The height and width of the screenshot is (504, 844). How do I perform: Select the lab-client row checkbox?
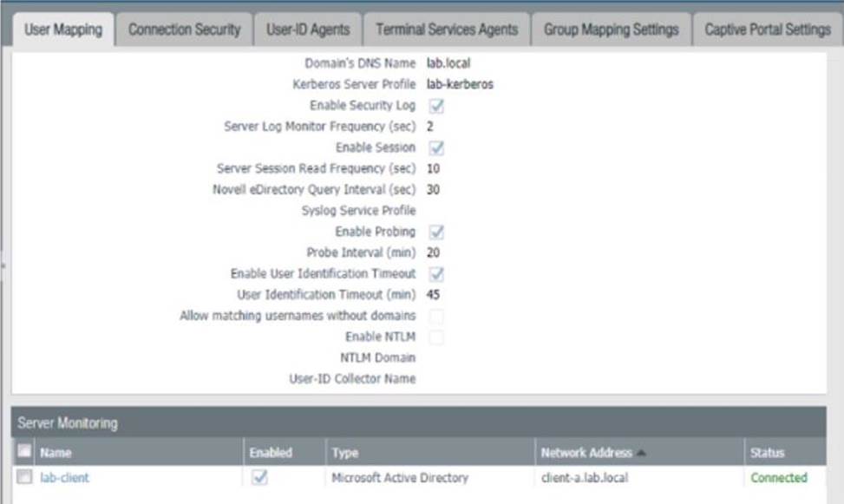tap(24, 477)
